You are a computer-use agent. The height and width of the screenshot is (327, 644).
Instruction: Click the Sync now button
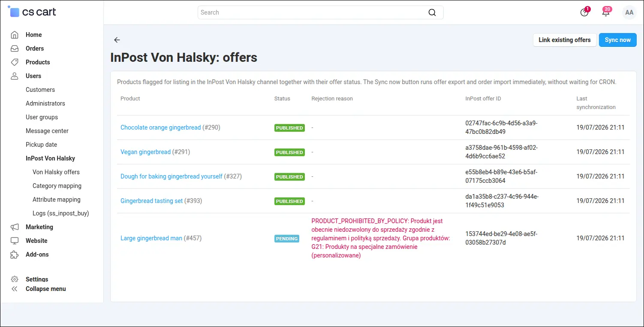tap(618, 40)
